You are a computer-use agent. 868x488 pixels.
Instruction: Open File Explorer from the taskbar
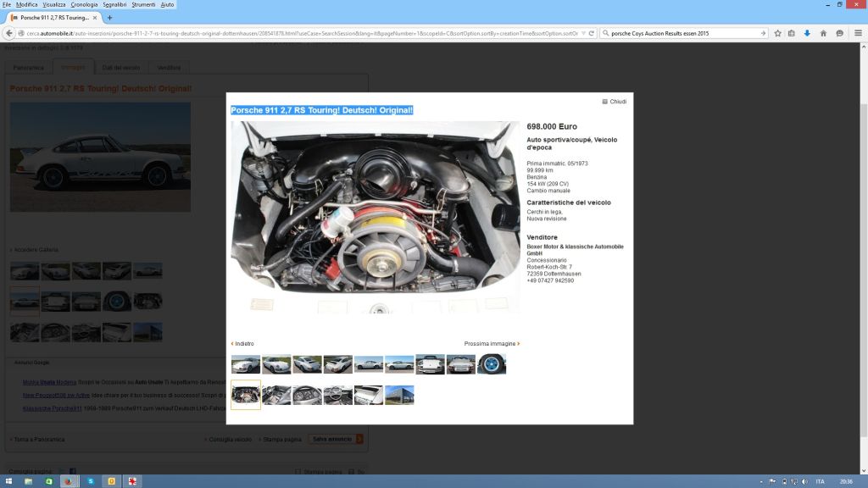click(x=28, y=481)
